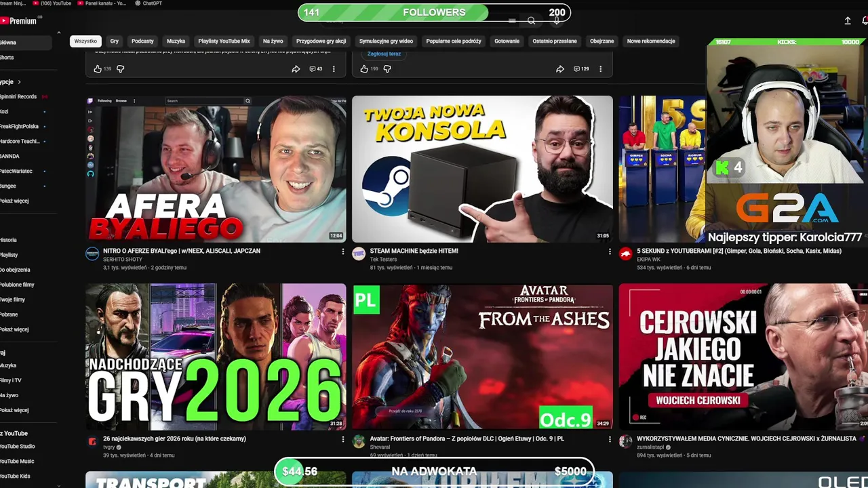The width and height of the screenshot is (868, 488).
Task: Open the ChatGPT browser tab
Action: [x=149, y=3]
